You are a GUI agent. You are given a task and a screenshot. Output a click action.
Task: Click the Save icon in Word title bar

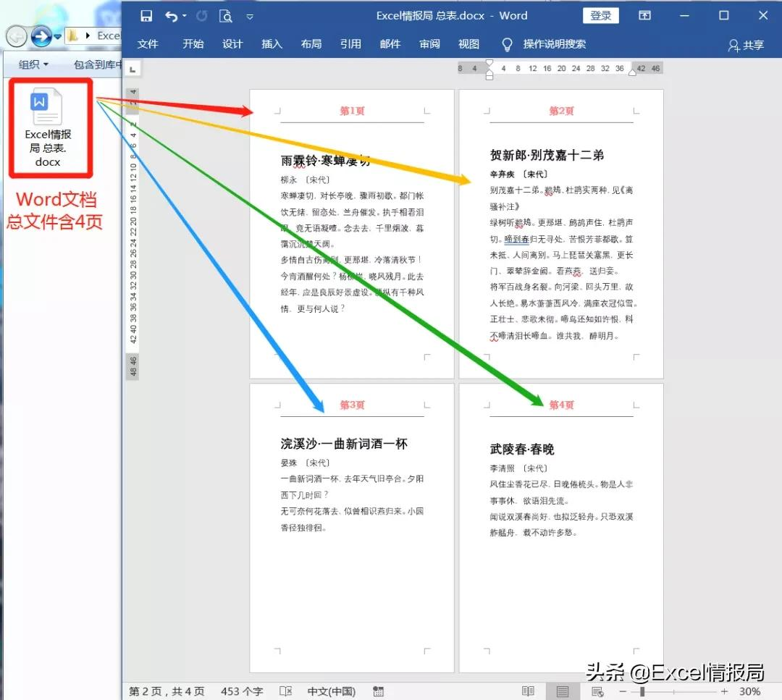[146, 16]
